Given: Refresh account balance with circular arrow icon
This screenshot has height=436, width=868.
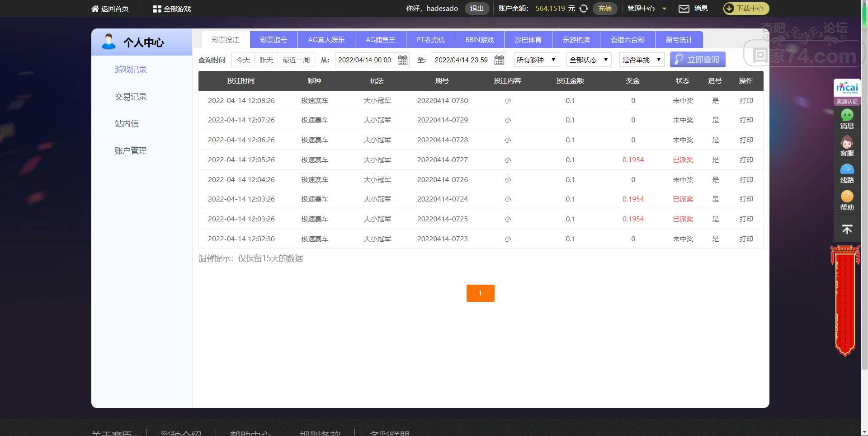Looking at the screenshot, I should coord(584,9).
